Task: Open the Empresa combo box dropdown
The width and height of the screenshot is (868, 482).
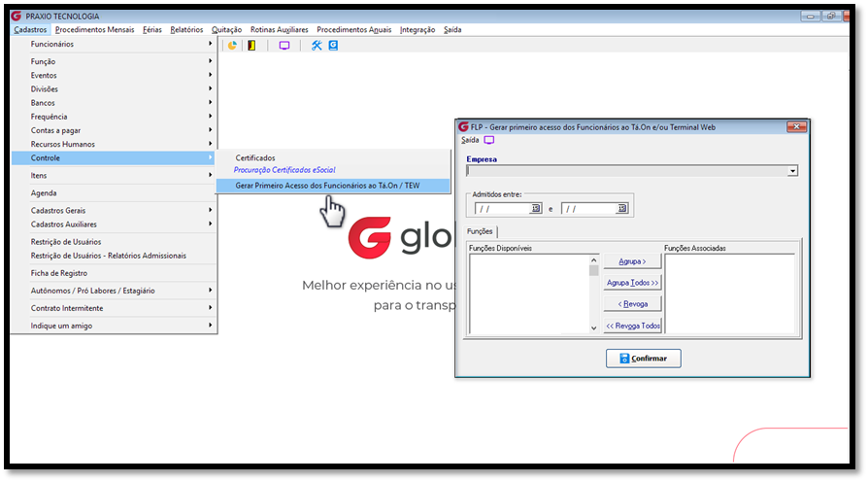Action: [792, 171]
